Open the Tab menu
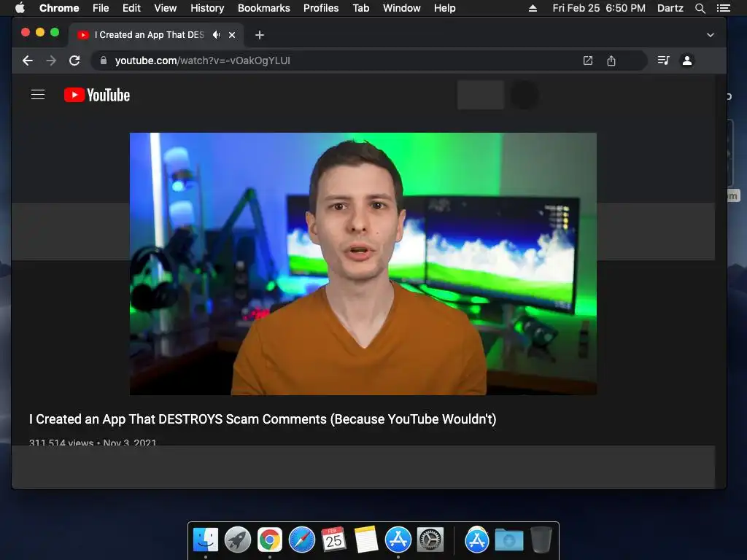 [x=361, y=8]
